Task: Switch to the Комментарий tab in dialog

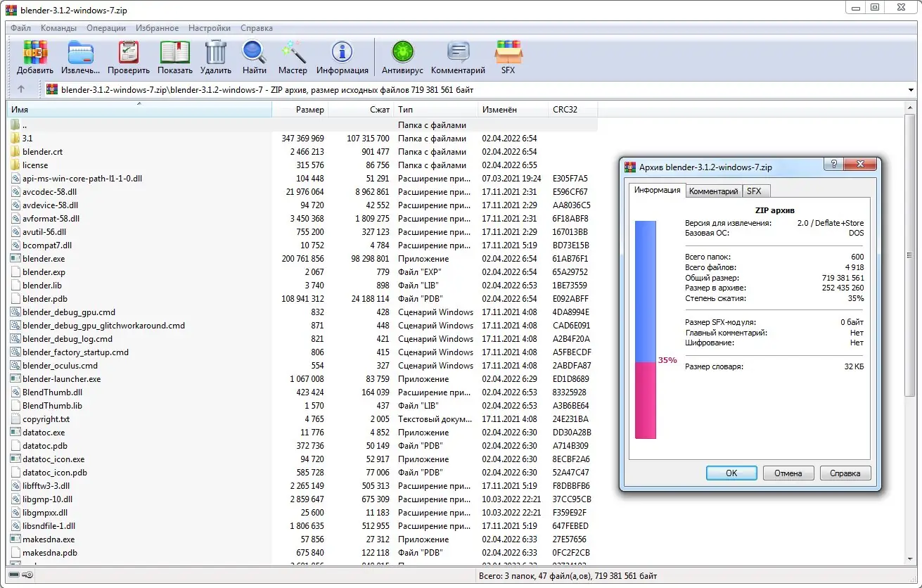Action: pyautogui.click(x=713, y=191)
